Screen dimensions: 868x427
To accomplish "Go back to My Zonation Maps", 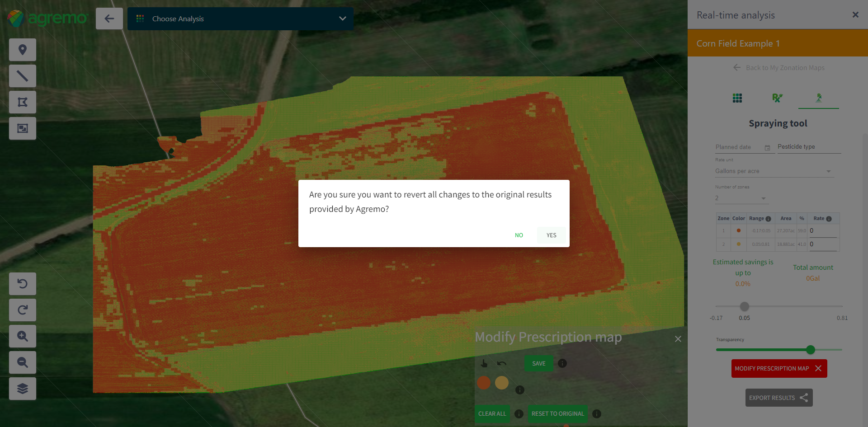I will 779,68.
